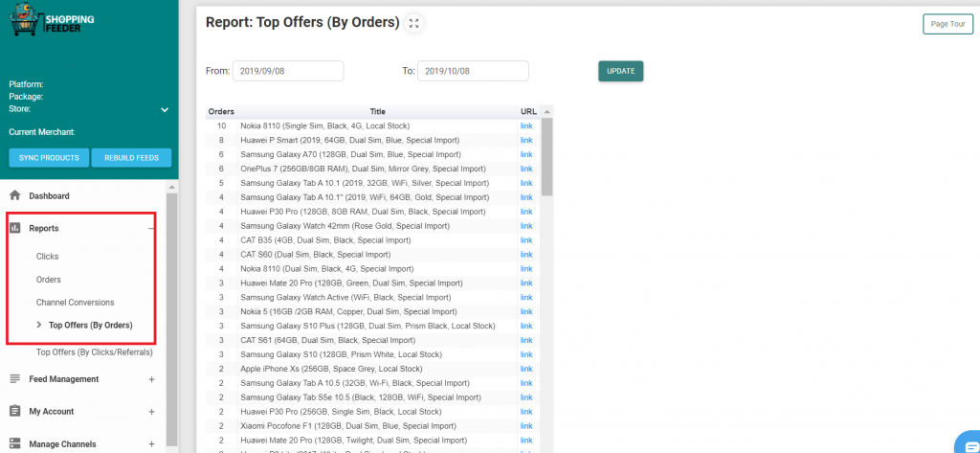Click the Dashboard home icon

[15, 195]
